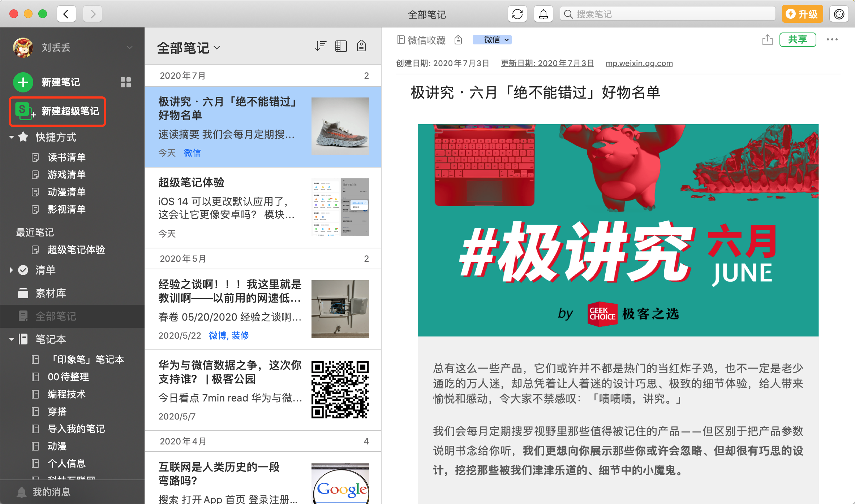This screenshot has width=855, height=504.
Task: Open the 动漫 notebook
Action: tap(57, 446)
